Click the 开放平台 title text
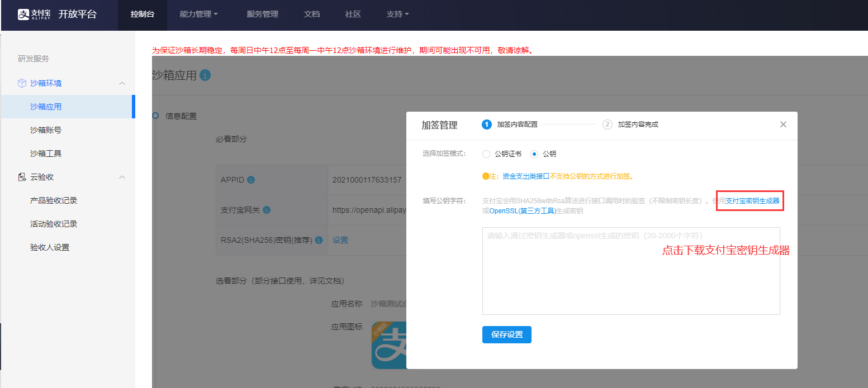 (x=77, y=14)
